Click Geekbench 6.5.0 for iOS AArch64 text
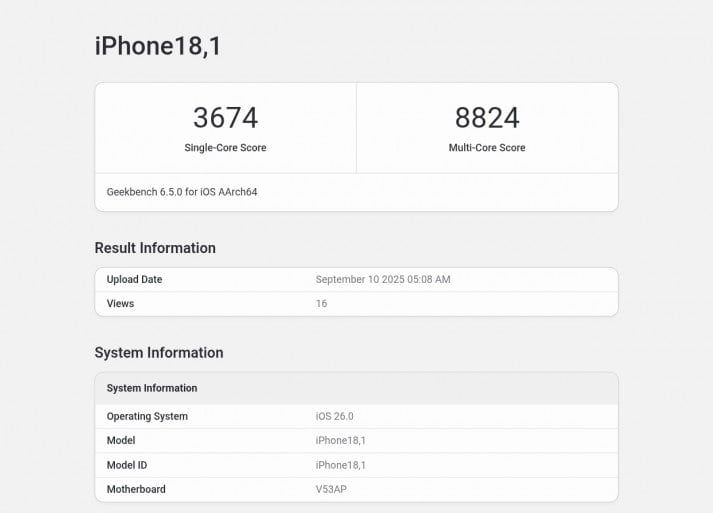Image resolution: width=713 pixels, height=513 pixels. click(x=182, y=192)
